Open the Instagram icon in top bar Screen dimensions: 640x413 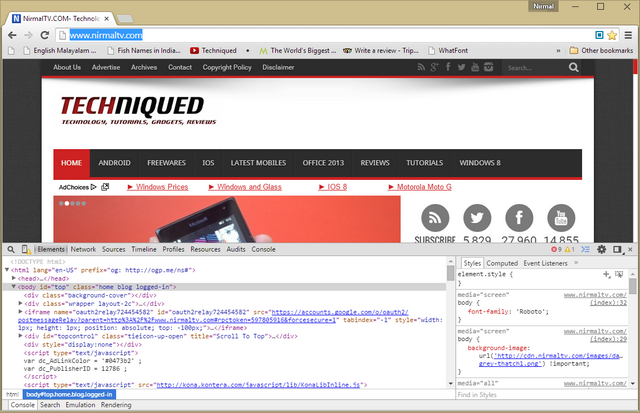[489, 67]
